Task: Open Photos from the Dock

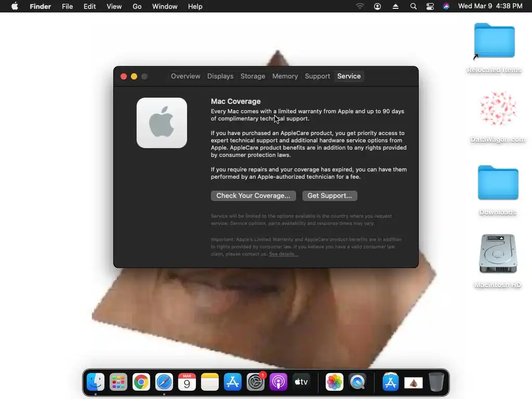Action: pos(335,382)
